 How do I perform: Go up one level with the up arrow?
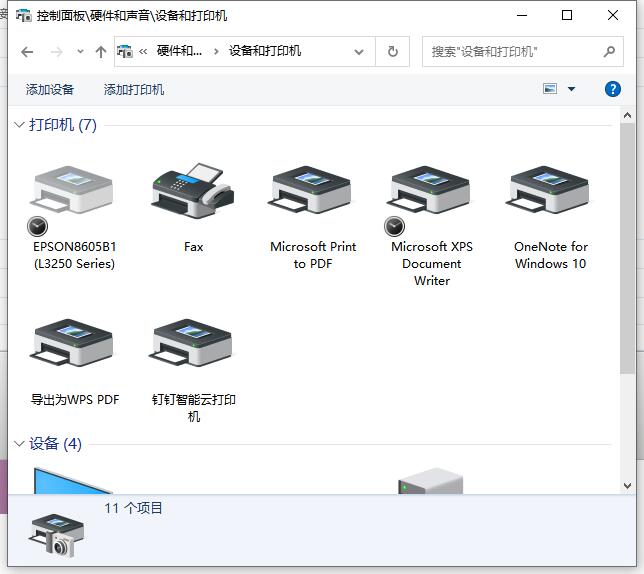tap(101, 52)
